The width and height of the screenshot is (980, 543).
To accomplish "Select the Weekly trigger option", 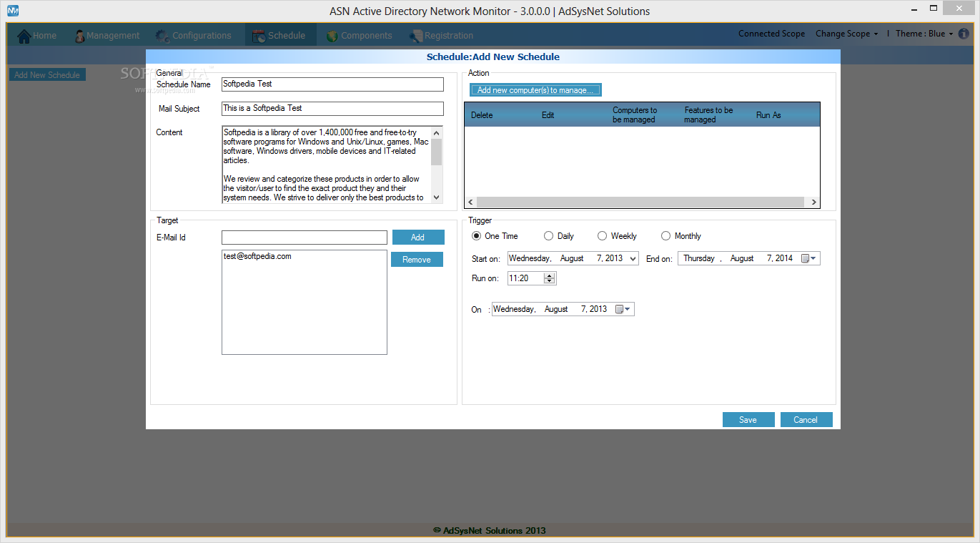I will [603, 236].
